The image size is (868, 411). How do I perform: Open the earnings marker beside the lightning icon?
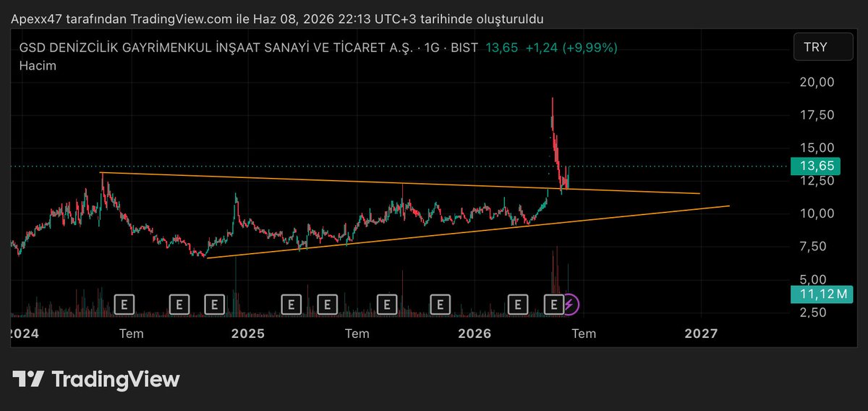point(553,305)
